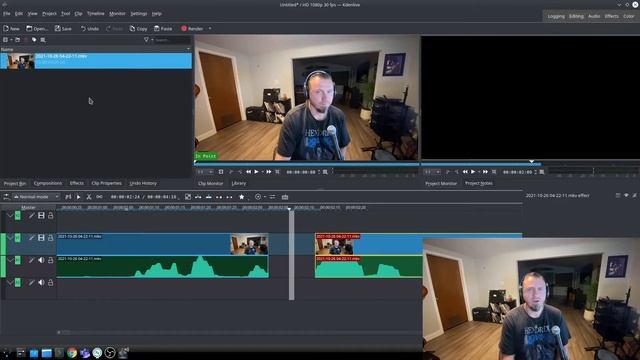Click the preview render circle icon
640x360 pixels.
pos(258,197)
